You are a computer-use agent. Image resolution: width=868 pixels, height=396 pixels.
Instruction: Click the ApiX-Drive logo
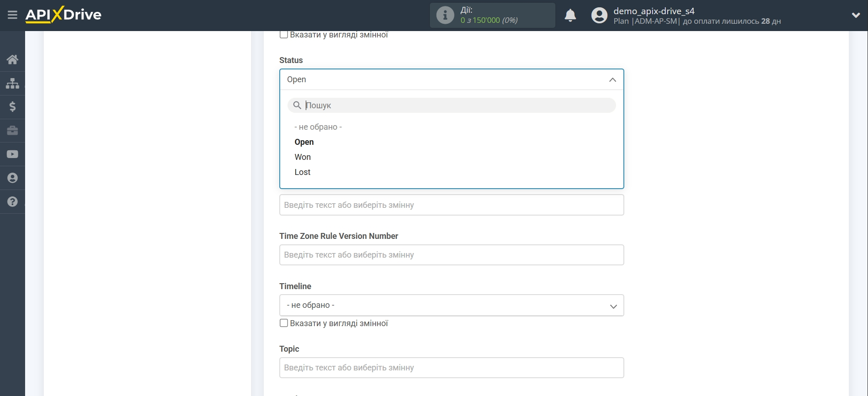pyautogui.click(x=63, y=15)
